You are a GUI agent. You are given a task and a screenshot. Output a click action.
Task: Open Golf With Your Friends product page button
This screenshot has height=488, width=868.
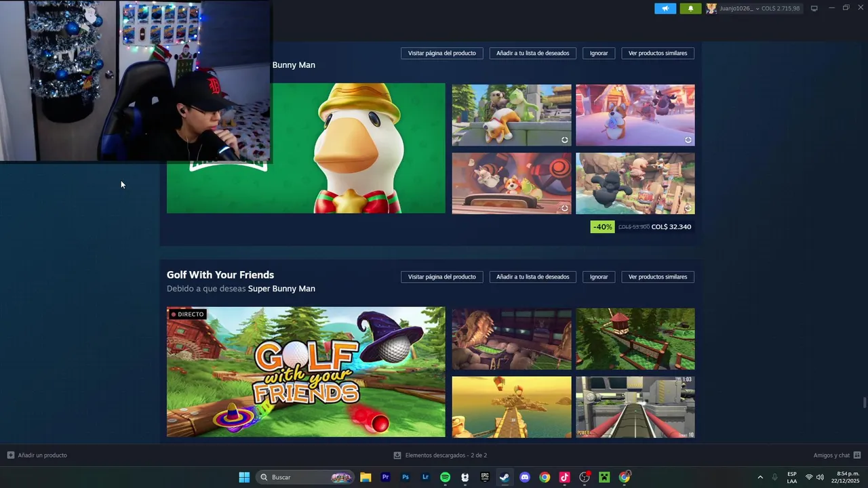pyautogui.click(x=441, y=277)
